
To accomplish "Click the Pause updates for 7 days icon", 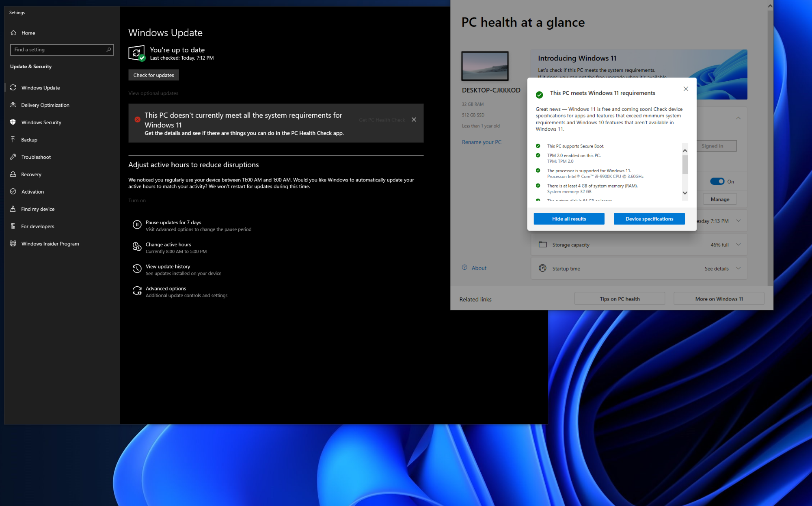I will pyautogui.click(x=137, y=225).
